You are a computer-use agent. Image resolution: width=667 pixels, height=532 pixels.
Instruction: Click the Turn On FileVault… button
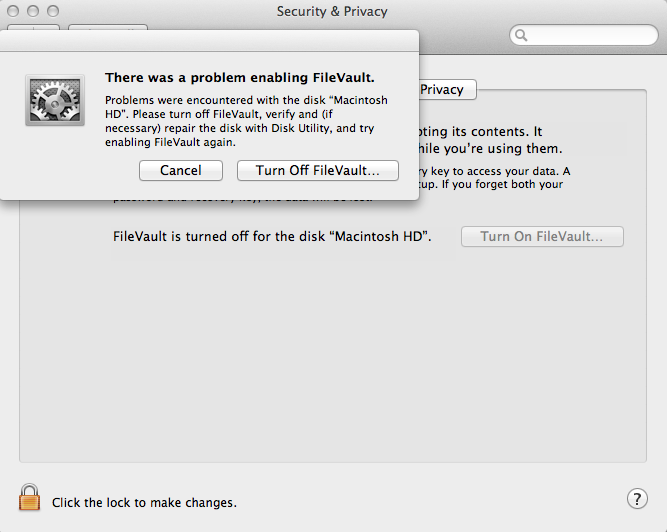(542, 236)
